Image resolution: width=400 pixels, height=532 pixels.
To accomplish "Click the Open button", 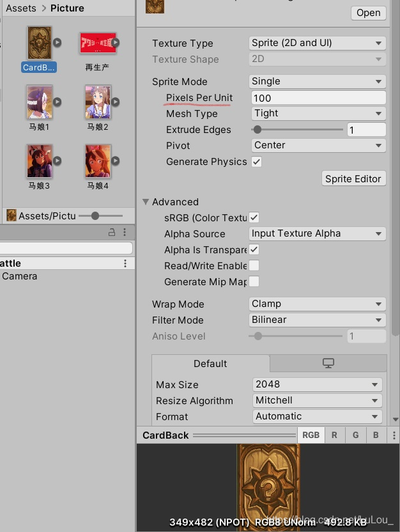I will coord(369,13).
